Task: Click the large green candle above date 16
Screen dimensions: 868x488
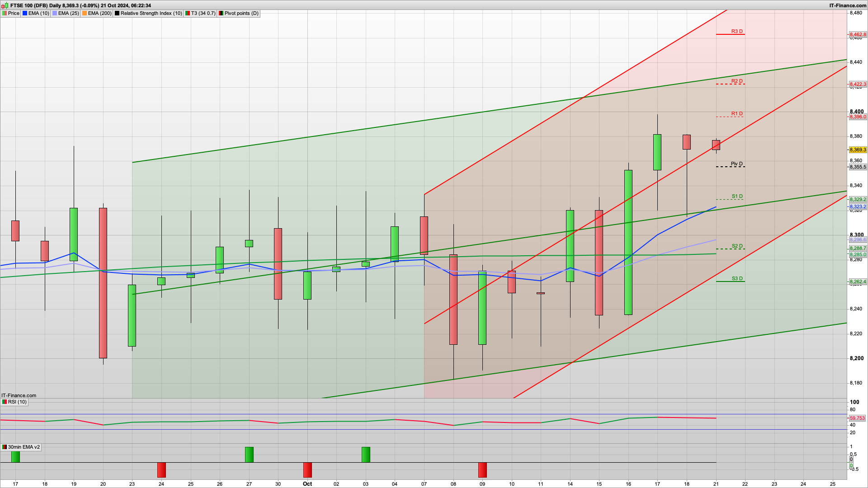Action: coord(628,242)
